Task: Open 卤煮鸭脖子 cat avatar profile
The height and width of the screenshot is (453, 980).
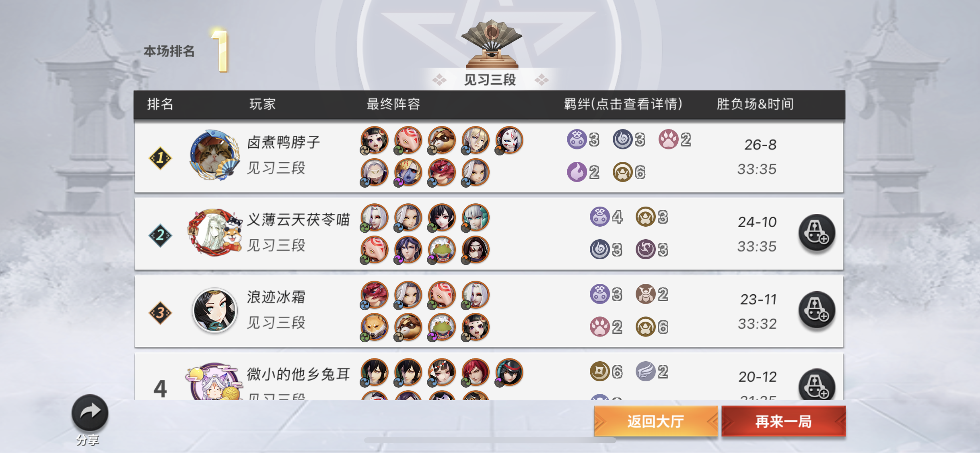Action: coord(214,155)
